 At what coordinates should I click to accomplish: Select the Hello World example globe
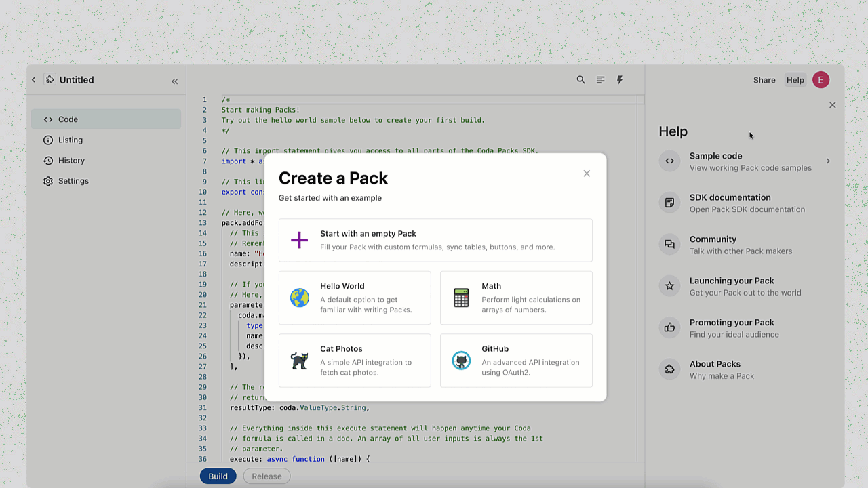300,298
